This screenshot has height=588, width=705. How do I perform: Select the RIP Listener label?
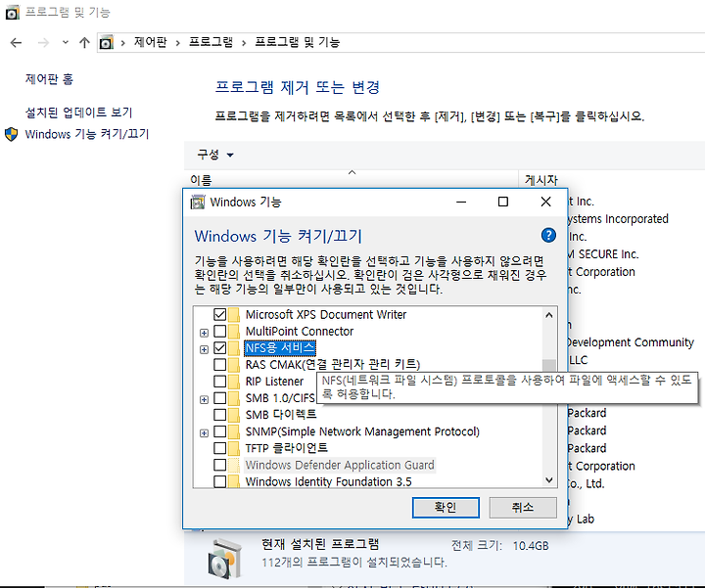point(274,382)
